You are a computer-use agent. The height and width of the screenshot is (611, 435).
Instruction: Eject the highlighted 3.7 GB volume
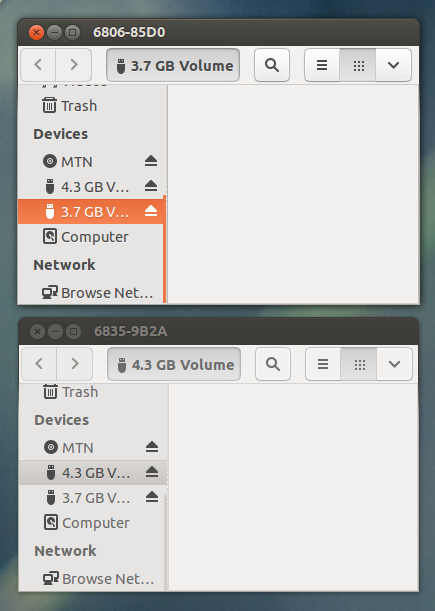pyautogui.click(x=151, y=211)
